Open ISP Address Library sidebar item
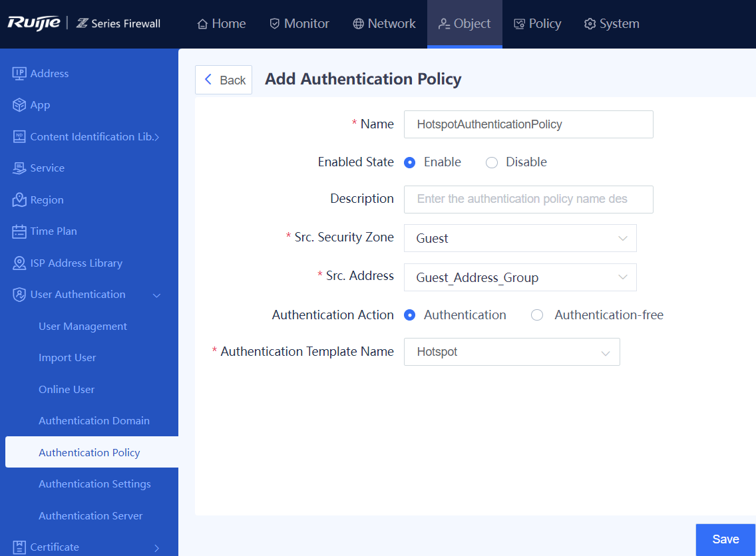 (76, 263)
